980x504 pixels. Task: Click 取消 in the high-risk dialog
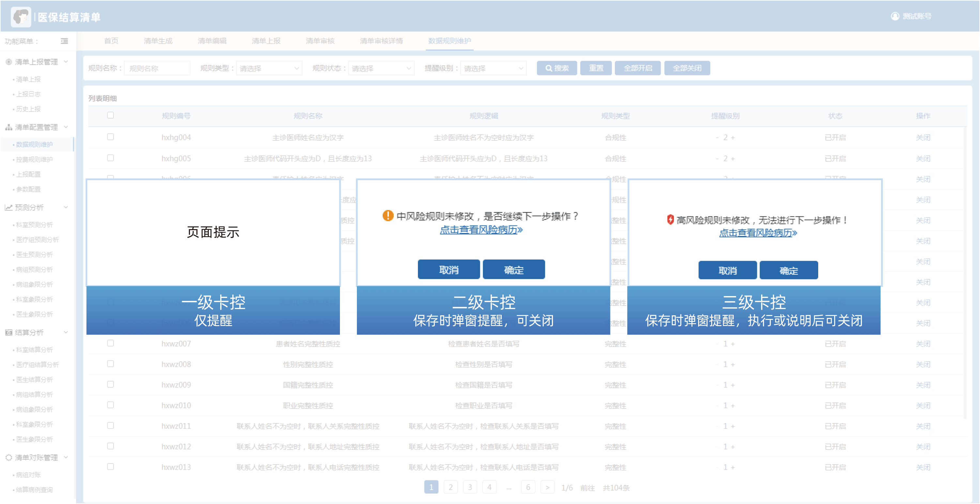(x=727, y=270)
